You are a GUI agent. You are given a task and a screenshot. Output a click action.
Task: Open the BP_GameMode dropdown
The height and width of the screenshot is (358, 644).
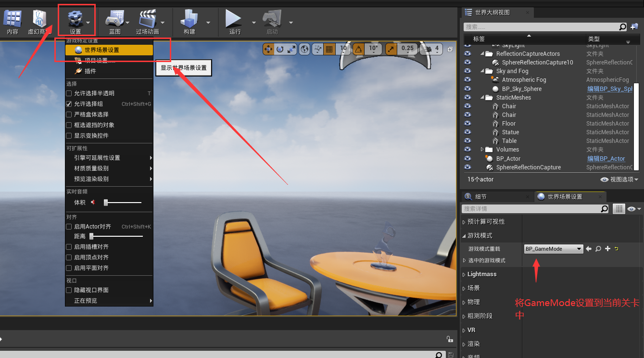(553, 249)
